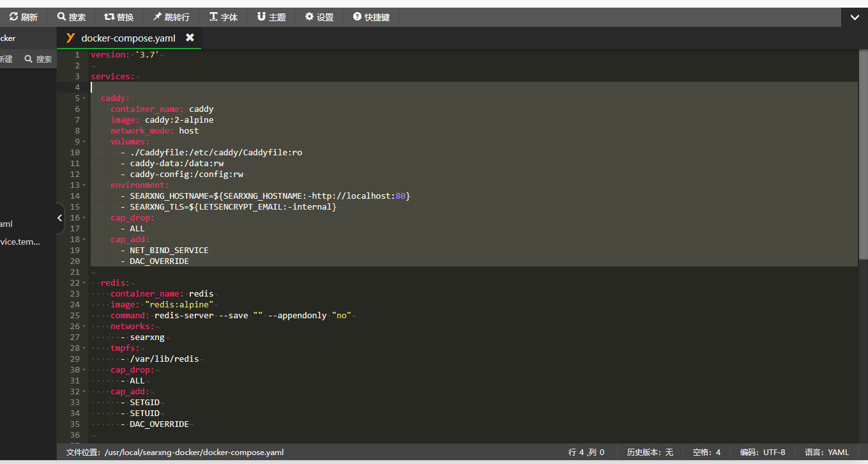Close the docker-compose.yaml tab
Viewport: 868px width, 464px height.
(x=190, y=38)
